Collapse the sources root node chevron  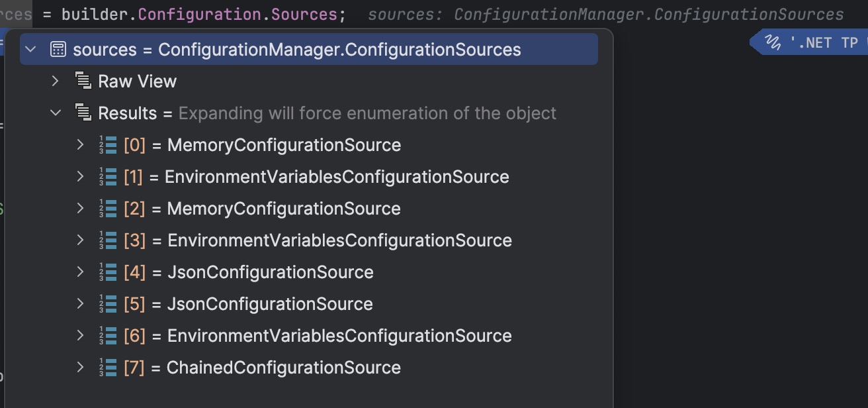[30, 50]
